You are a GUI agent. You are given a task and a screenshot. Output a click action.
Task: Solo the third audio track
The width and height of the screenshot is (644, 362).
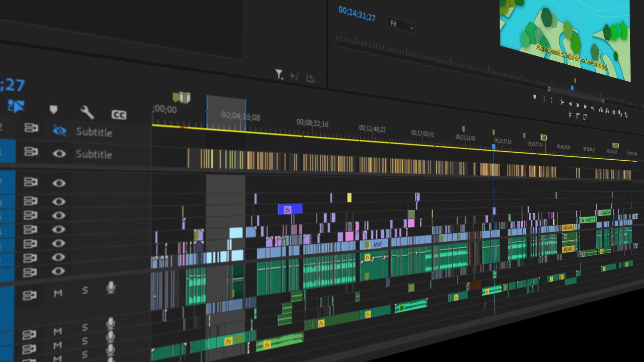pyautogui.click(x=85, y=341)
